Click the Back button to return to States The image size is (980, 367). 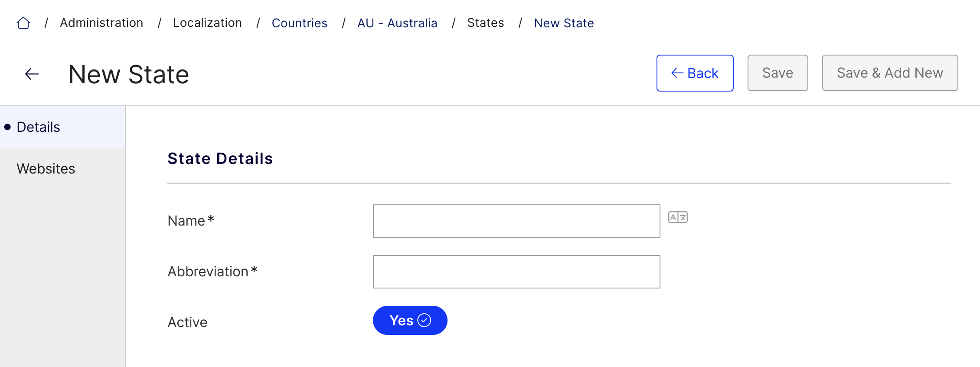tap(695, 73)
